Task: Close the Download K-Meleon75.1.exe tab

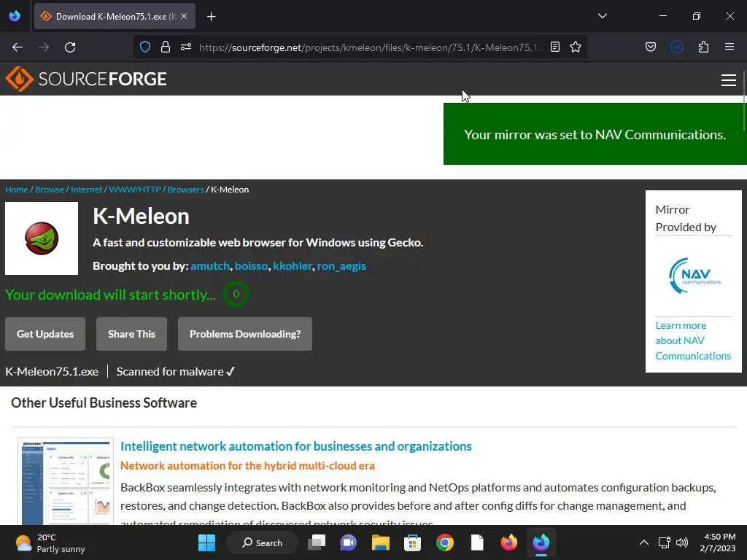Action: click(184, 16)
